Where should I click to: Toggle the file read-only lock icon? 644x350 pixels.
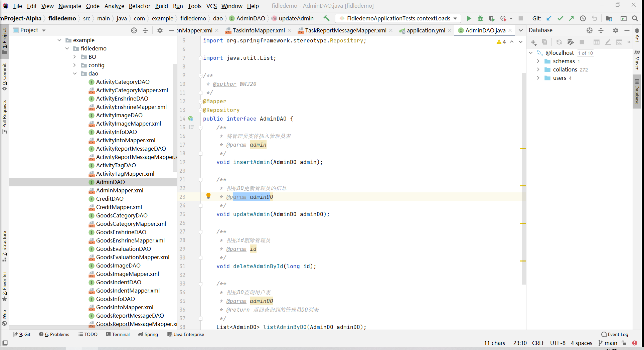point(624,343)
